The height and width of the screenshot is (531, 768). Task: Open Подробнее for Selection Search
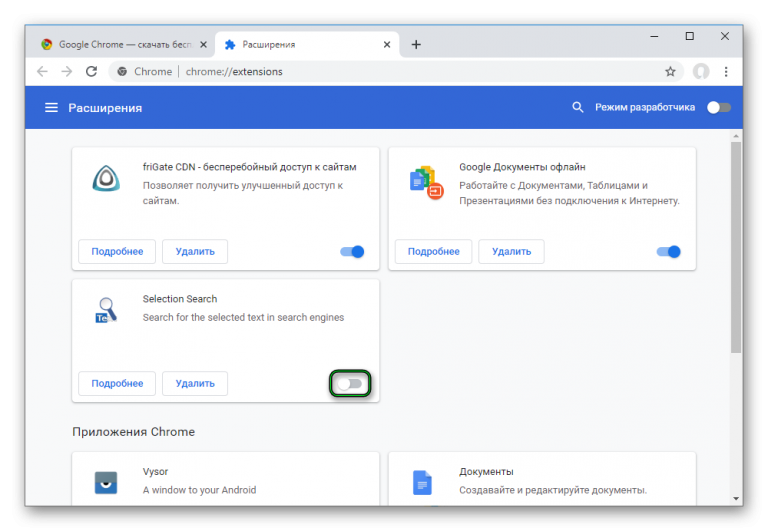pyautogui.click(x=117, y=383)
